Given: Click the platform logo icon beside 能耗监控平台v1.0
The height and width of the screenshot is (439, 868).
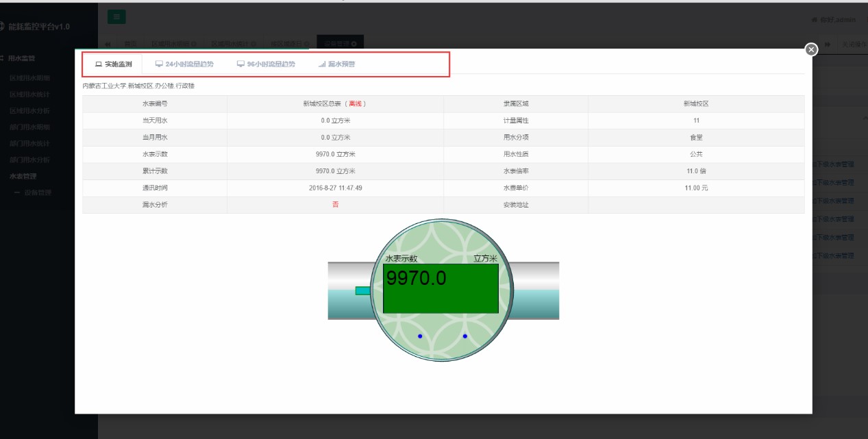Looking at the screenshot, I should point(2,26).
